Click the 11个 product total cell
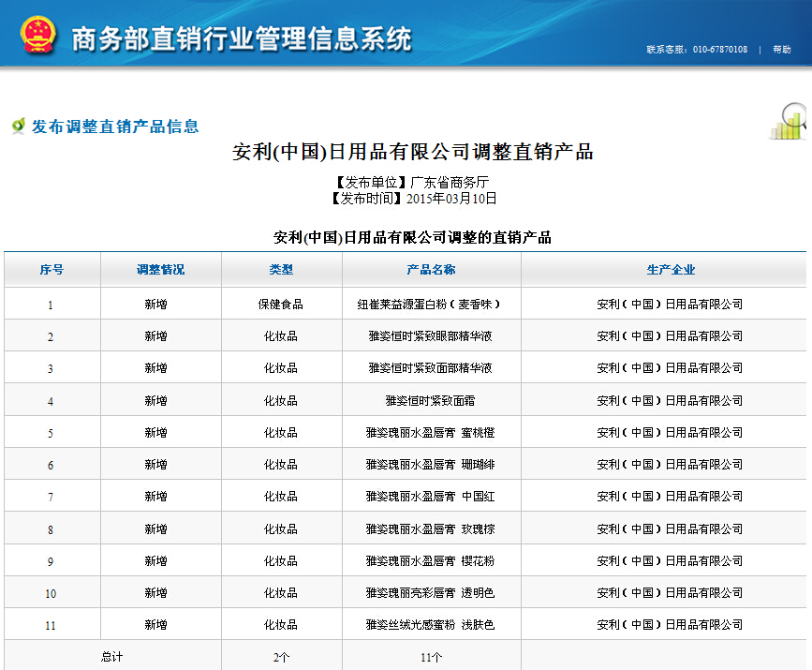The image size is (812, 670). (431, 657)
